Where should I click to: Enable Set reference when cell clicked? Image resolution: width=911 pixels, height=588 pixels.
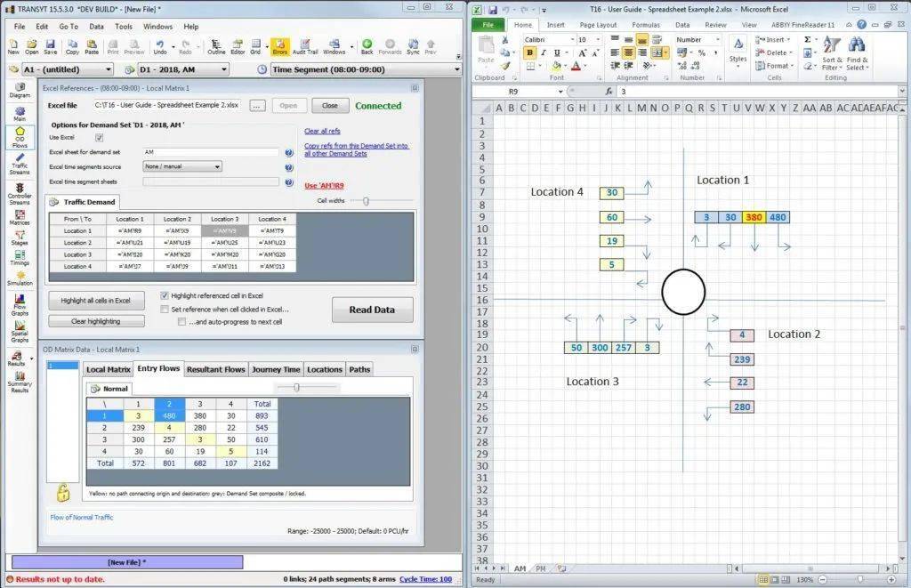pos(165,309)
